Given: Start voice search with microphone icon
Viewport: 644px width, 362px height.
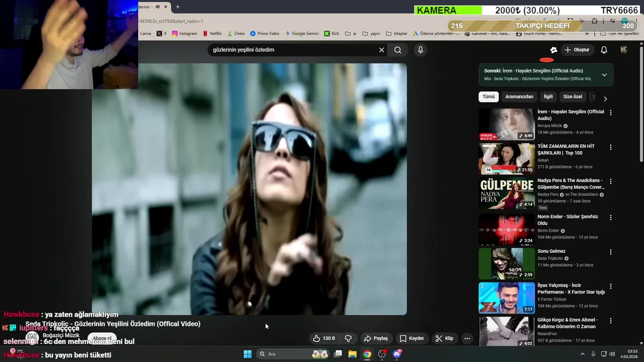Looking at the screenshot, I should click(x=421, y=50).
